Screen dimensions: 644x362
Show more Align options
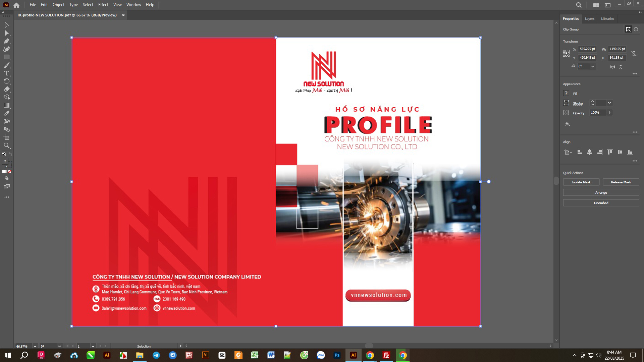tap(635, 161)
